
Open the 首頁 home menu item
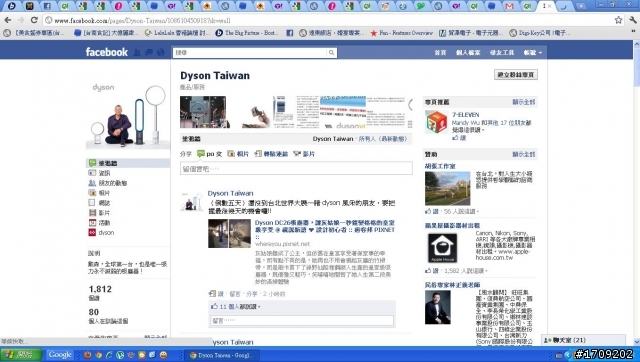[x=440, y=53]
